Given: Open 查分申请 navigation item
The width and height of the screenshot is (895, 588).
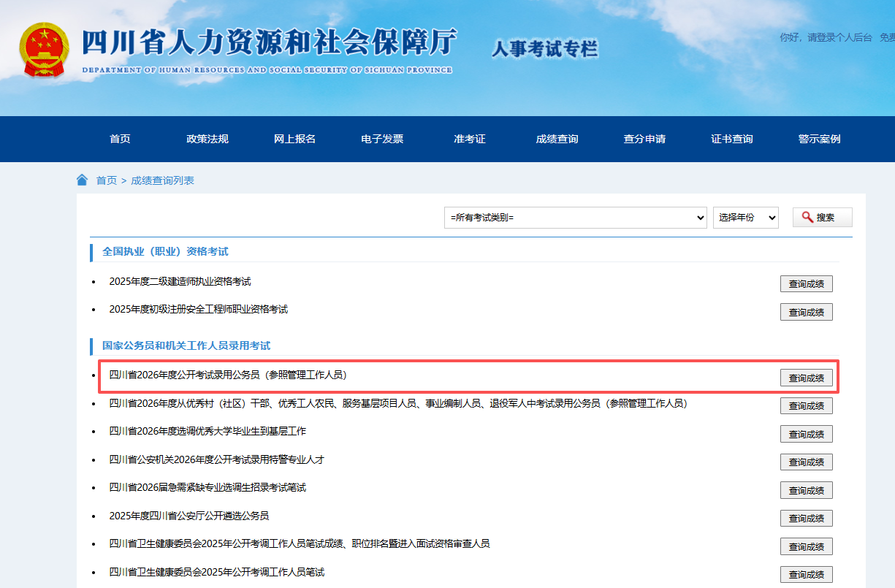Looking at the screenshot, I should tap(644, 139).
